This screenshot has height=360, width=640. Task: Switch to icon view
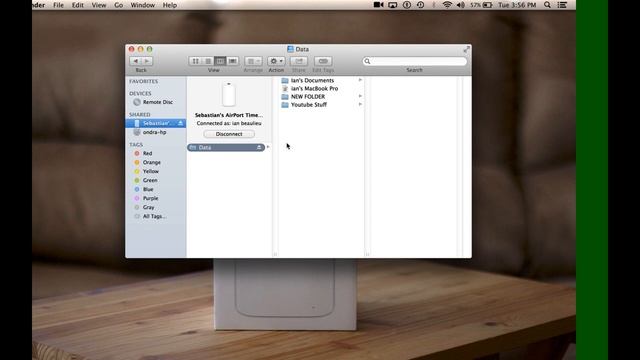[196, 61]
